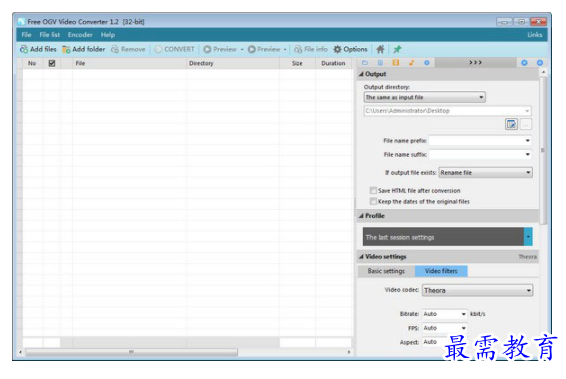This screenshot has height=379, width=566.
Task: Click the Add folder toolbar button
Action: [84, 49]
